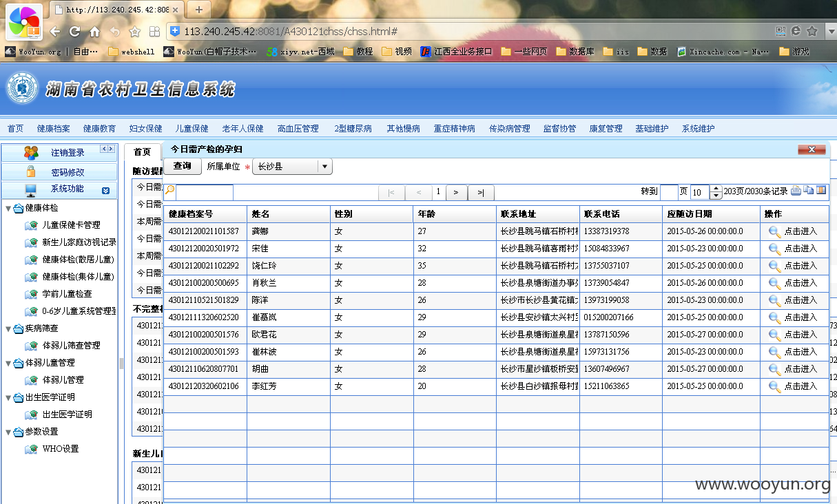Open the 老年人保健 menu

242,129
